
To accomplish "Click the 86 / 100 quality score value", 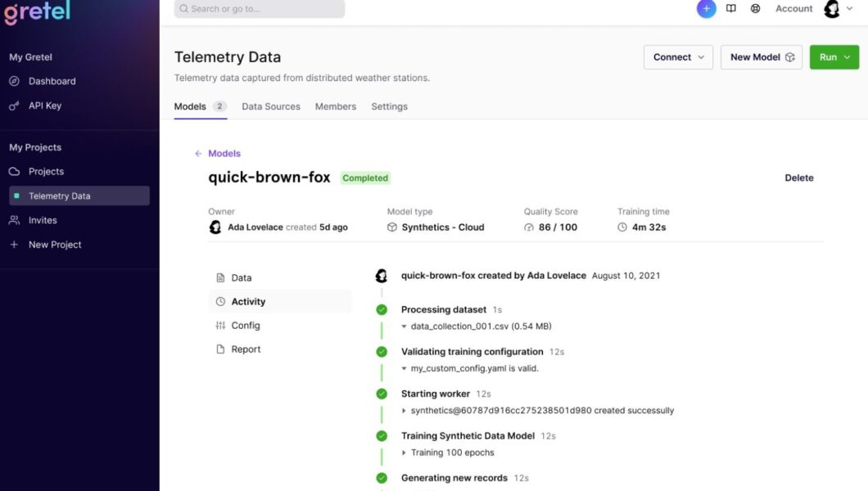I will [558, 227].
